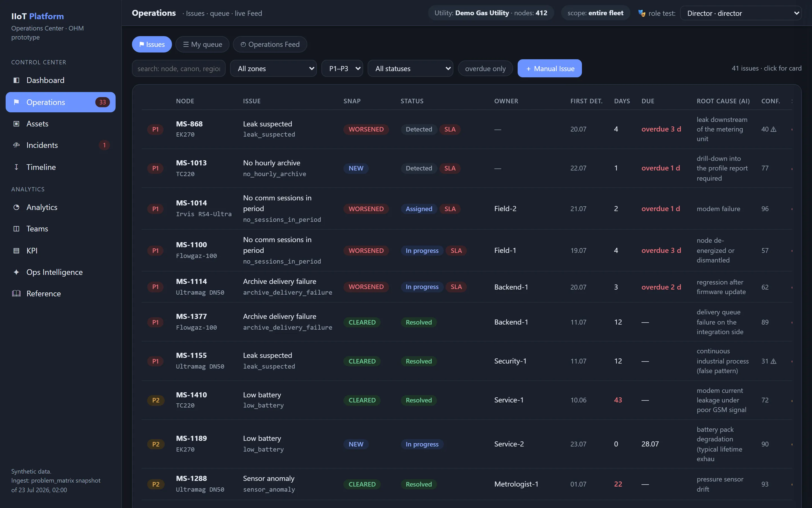Screen dimensions: 812x508
Task: Click the Assigned status badge for MS-1014
Action: [x=419, y=209]
